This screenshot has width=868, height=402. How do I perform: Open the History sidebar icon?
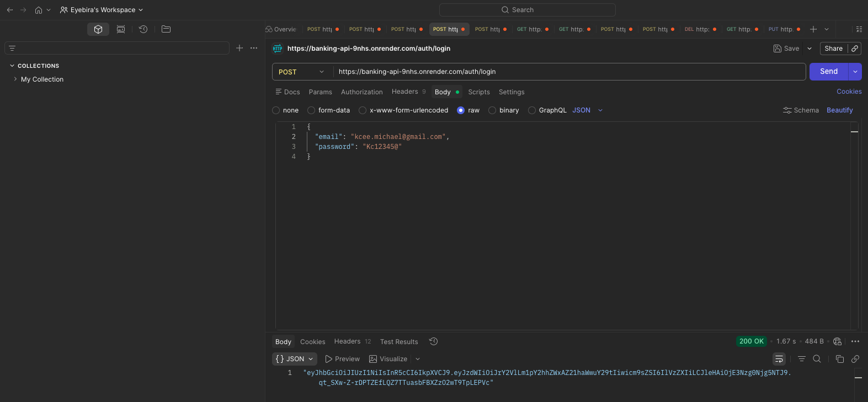(143, 29)
